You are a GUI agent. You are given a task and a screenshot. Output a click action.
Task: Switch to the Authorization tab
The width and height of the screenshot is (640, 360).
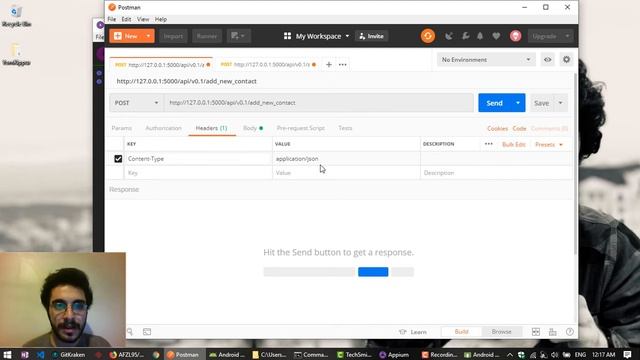pos(163,128)
